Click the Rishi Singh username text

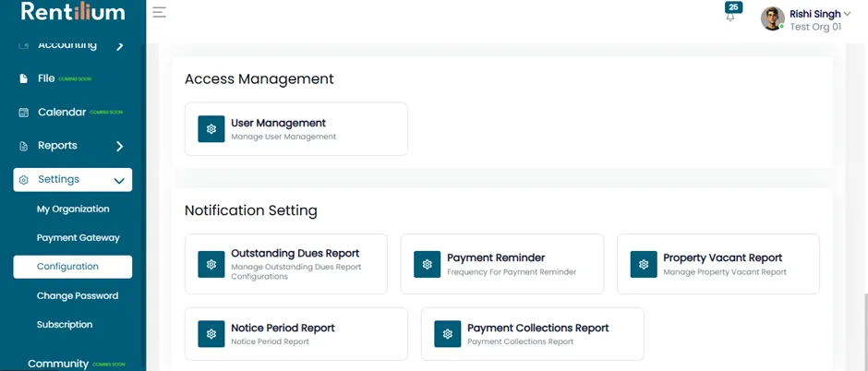(814, 14)
